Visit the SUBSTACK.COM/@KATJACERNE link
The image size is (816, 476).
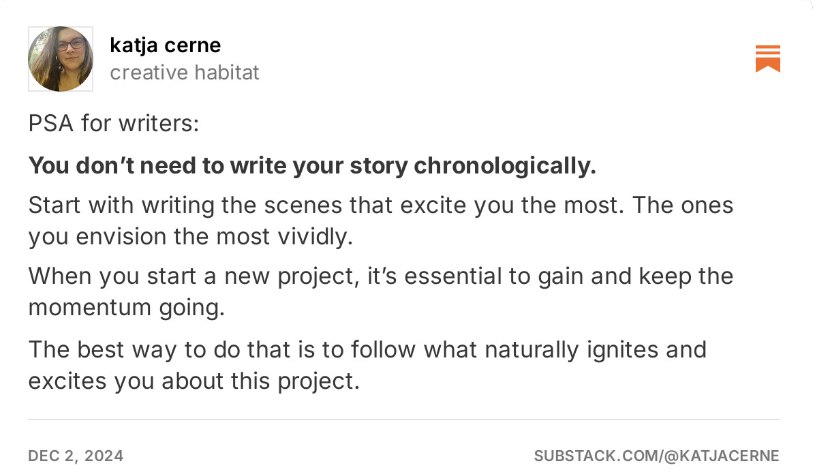656,455
